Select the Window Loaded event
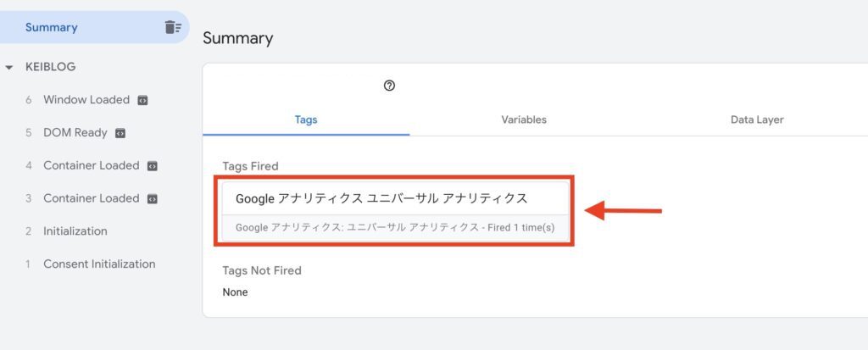The image size is (868, 350). tap(86, 100)
